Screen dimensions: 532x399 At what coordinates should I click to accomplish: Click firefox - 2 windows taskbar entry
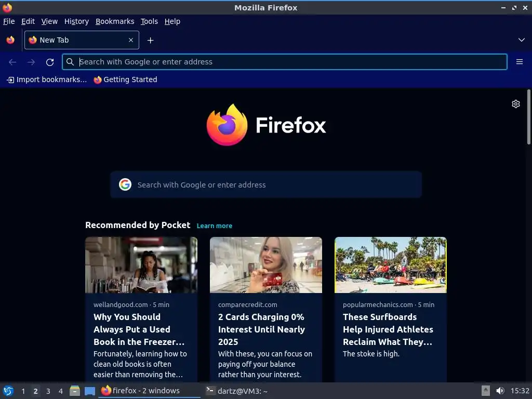149,391
